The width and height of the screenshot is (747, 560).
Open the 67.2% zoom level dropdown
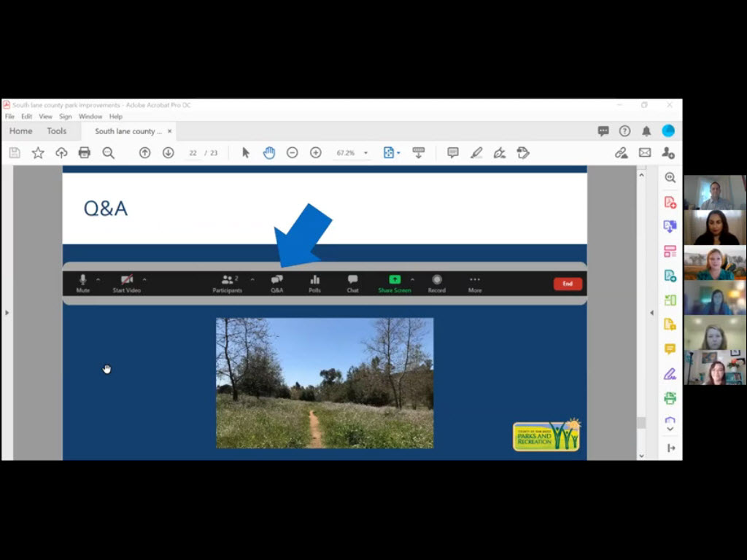pyautogui.click(x=365, y=153)
